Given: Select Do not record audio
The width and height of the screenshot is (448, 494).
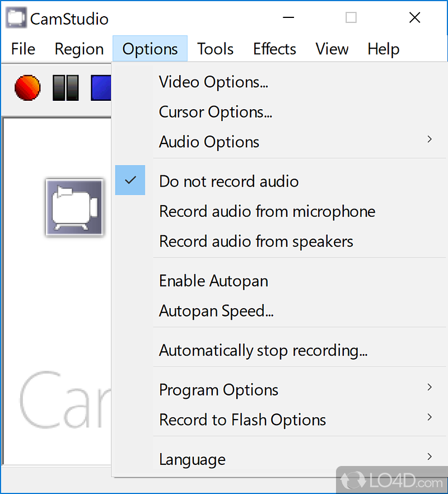Looking at the screenshot, I should (x=228, y=181).
